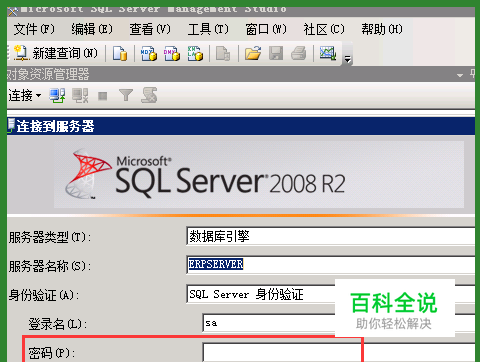Click the 服务器类型 combo box showing 数据库引擎
The height and width of the screenshot is (362, 480).
coord(331,236)
